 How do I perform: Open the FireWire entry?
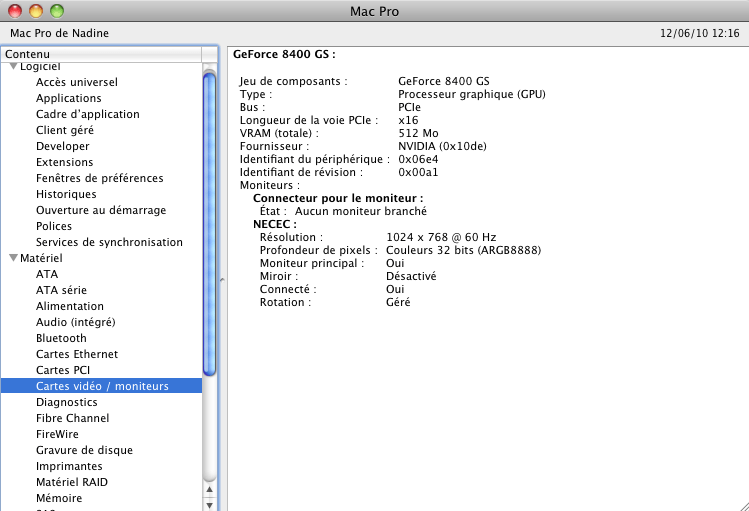point(57,434)
